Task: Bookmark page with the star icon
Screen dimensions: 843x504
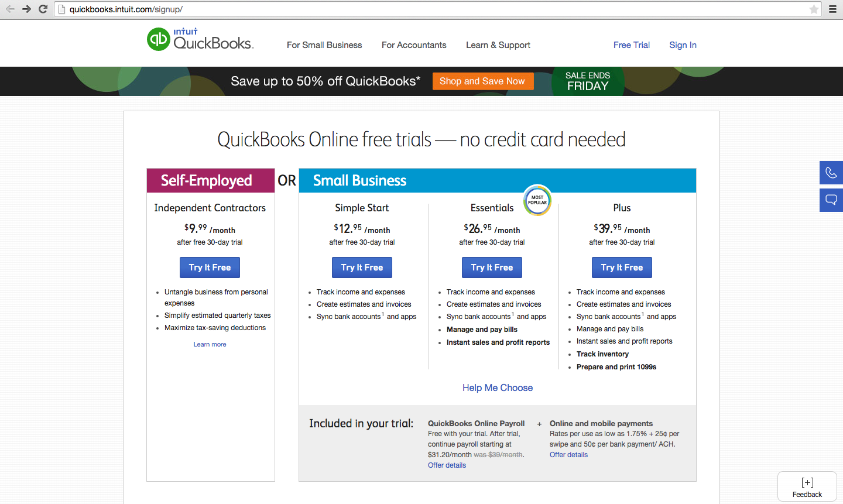Action: pyautogui.click(x=814, y=9)
